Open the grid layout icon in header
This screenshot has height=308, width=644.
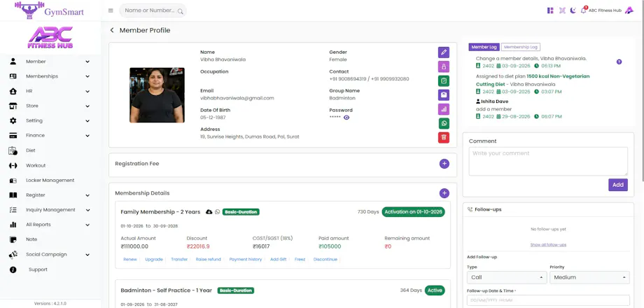550,10
